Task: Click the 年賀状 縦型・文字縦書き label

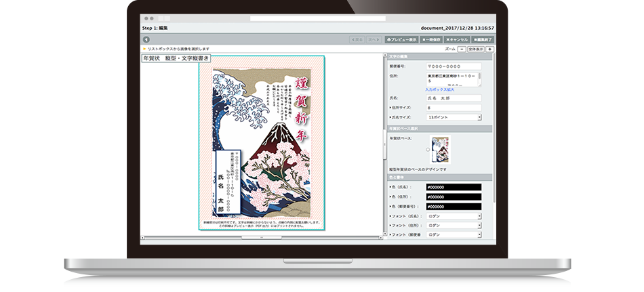Action: click(x=176, y=58)
